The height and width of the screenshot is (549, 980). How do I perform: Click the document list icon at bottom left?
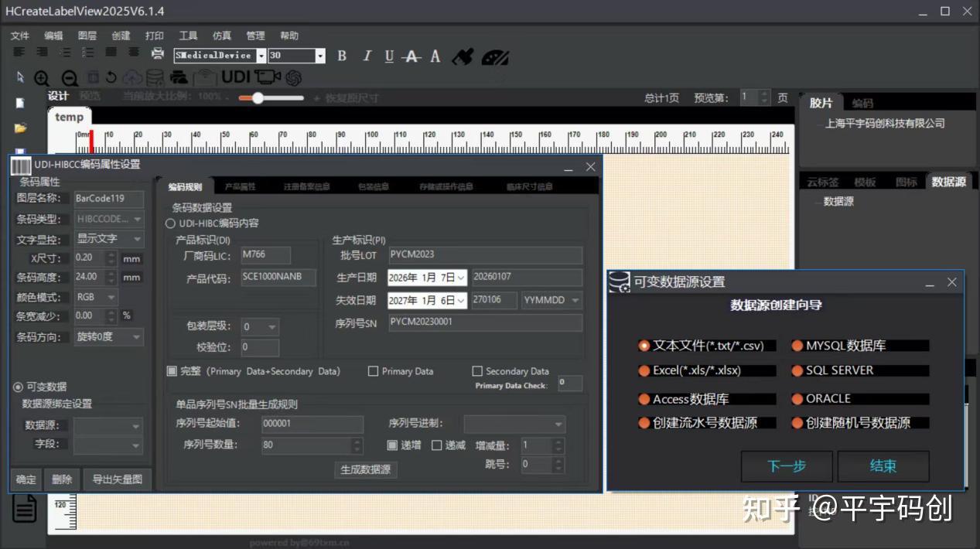point(25,508)
